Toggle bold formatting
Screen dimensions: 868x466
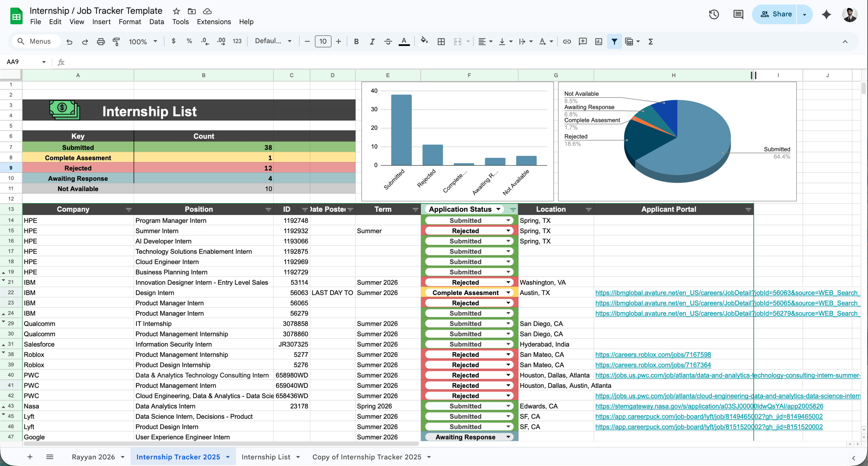click(x=356, y=41)
